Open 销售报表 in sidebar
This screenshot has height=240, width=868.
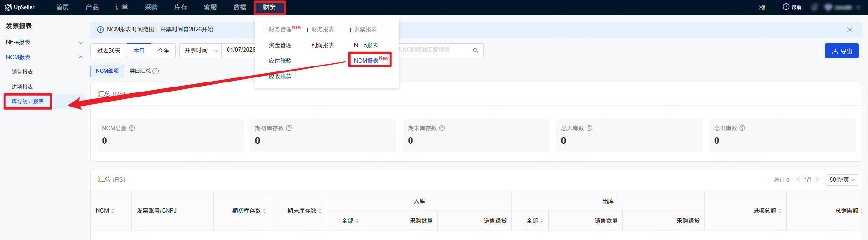pos(22,72)
